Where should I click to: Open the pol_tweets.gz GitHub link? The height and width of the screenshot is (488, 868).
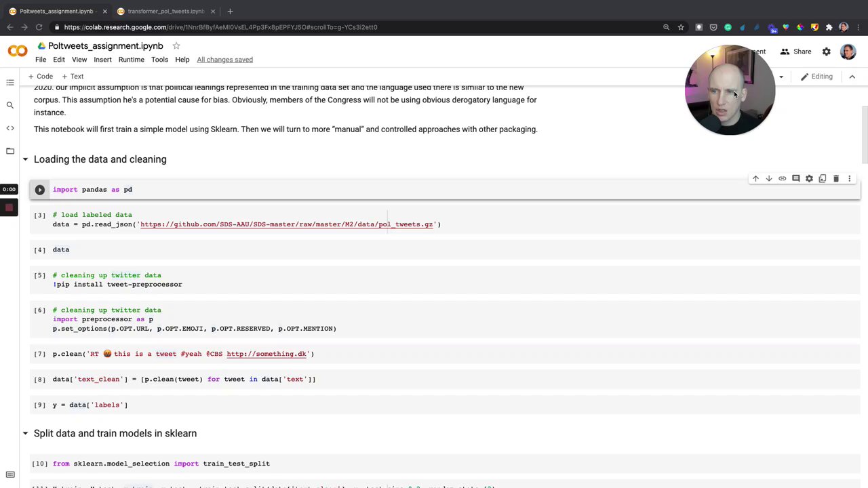click(286, 224)
